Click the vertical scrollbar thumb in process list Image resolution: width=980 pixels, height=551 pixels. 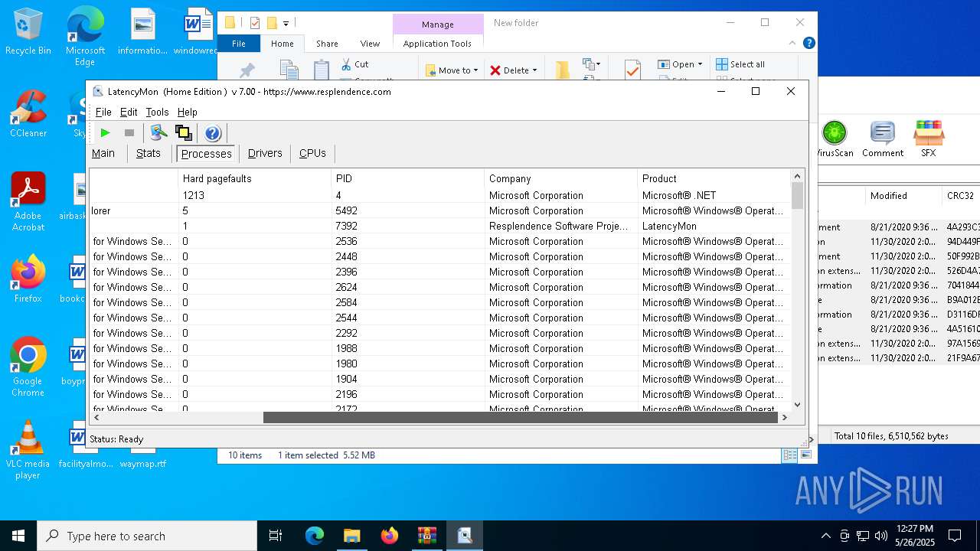click(x=797, y=195)
